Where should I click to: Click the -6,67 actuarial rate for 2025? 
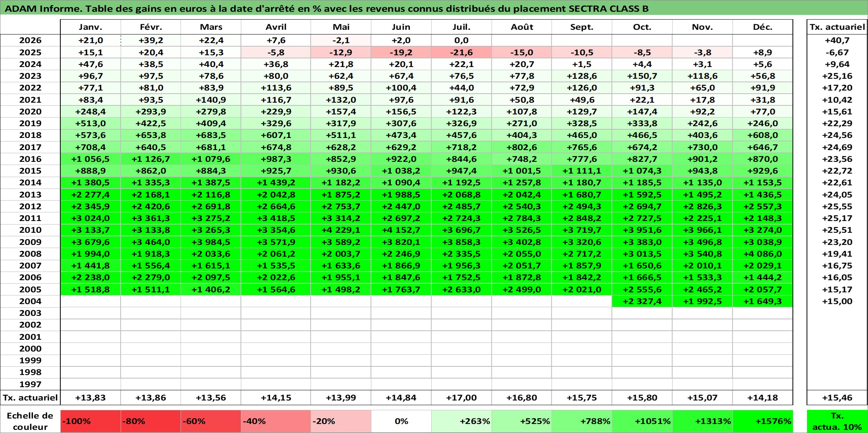tap(837, 53)
